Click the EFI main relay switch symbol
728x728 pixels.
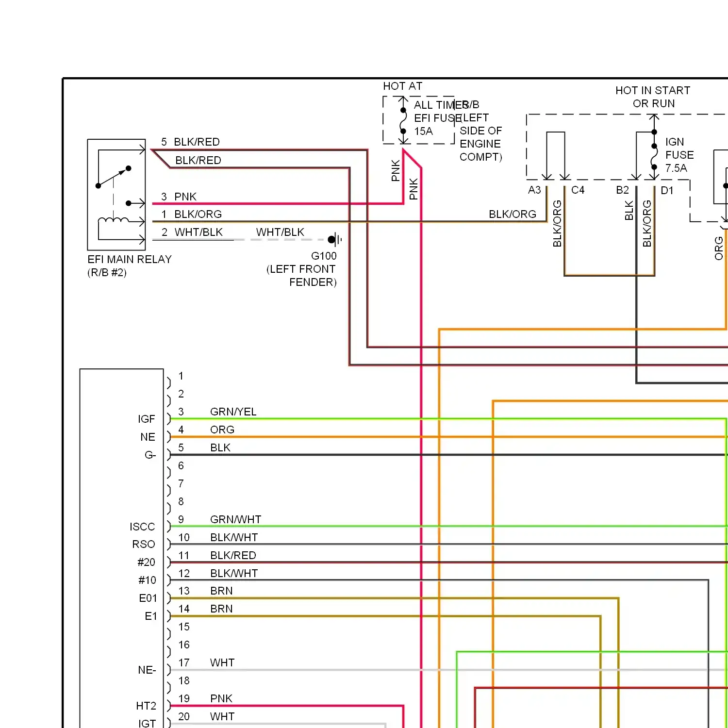(x=114, y=177)
